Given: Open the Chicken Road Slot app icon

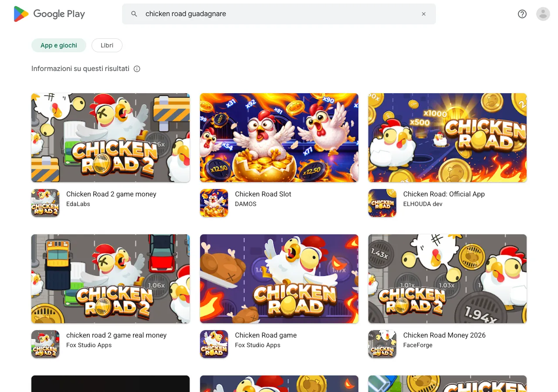Looking at the screenshot, I should click(x=214, y=203).
